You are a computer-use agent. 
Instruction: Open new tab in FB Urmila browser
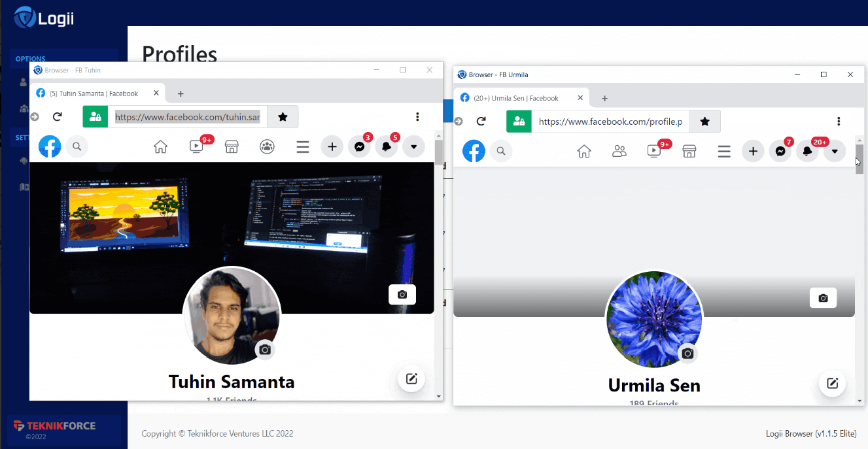[x=604, y=98]
